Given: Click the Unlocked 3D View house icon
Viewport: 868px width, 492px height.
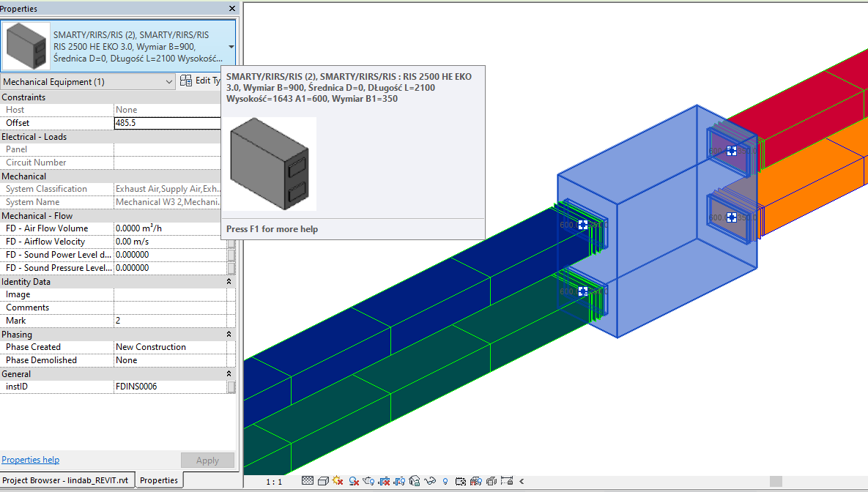Looking at the screenshot, I should 415,481.
